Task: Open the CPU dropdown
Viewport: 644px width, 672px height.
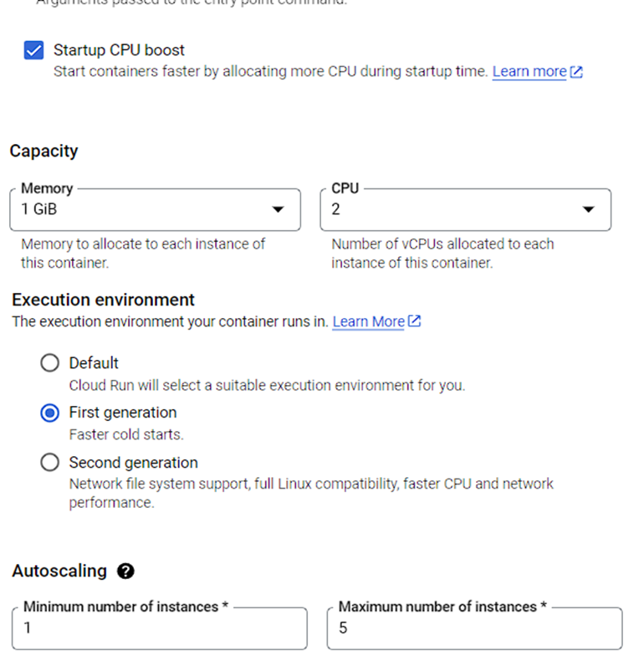Action: coord(465,209)
